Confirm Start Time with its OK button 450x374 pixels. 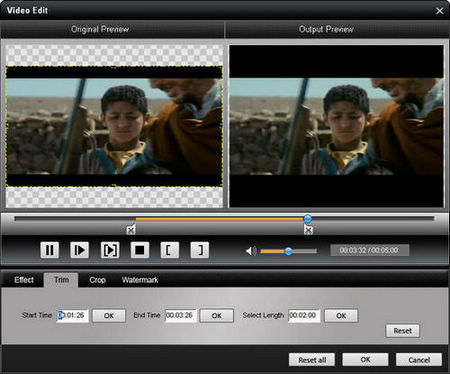pos(109,316)
